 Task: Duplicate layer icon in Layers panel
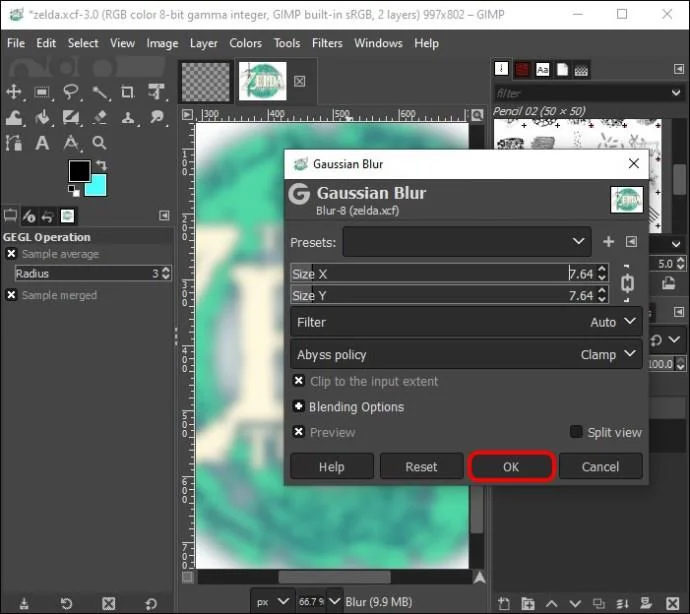coord(599,603)
